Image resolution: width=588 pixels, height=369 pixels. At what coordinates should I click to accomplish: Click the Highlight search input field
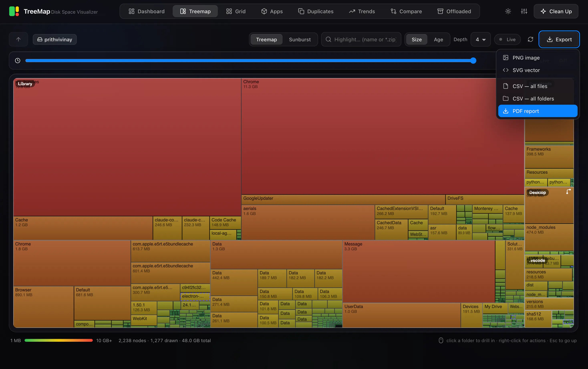coord(361,39)
